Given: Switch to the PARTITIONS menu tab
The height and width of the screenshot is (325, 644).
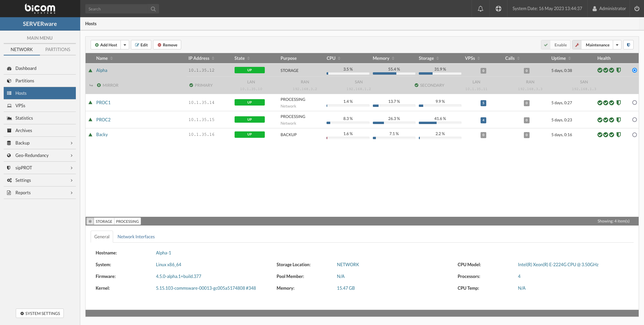Looking at the screenshot, I should click(58, 49).
